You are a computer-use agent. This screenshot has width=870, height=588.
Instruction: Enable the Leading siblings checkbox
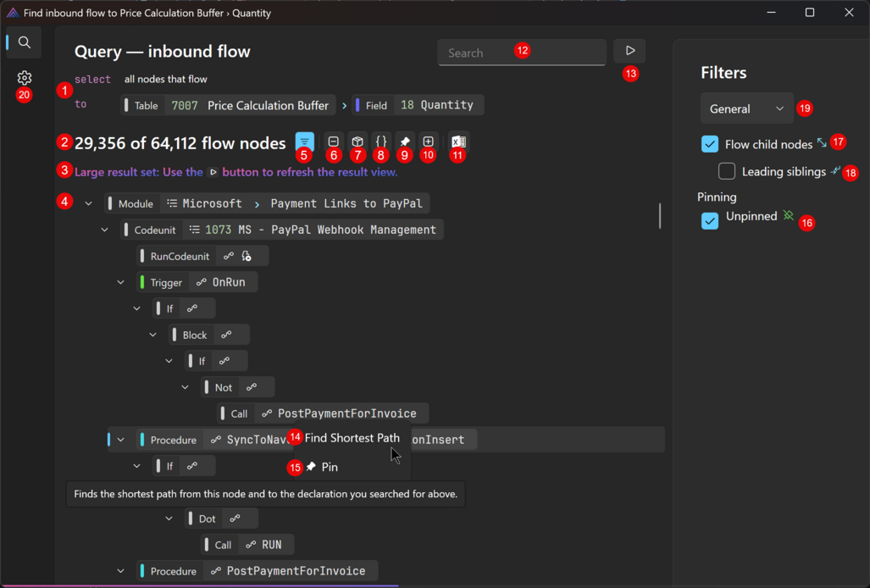tap(727, 171)
